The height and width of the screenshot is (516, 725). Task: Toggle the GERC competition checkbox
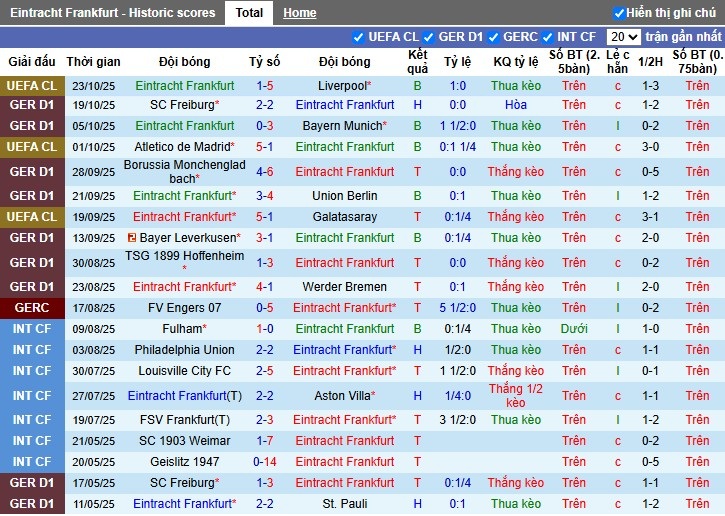pos(493,37)
